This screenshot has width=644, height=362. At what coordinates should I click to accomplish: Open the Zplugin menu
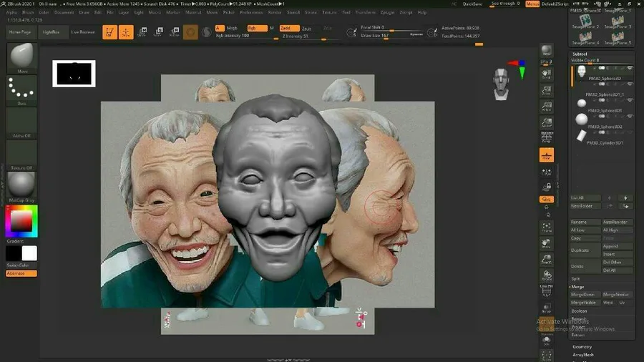click(x=387, y=12)
